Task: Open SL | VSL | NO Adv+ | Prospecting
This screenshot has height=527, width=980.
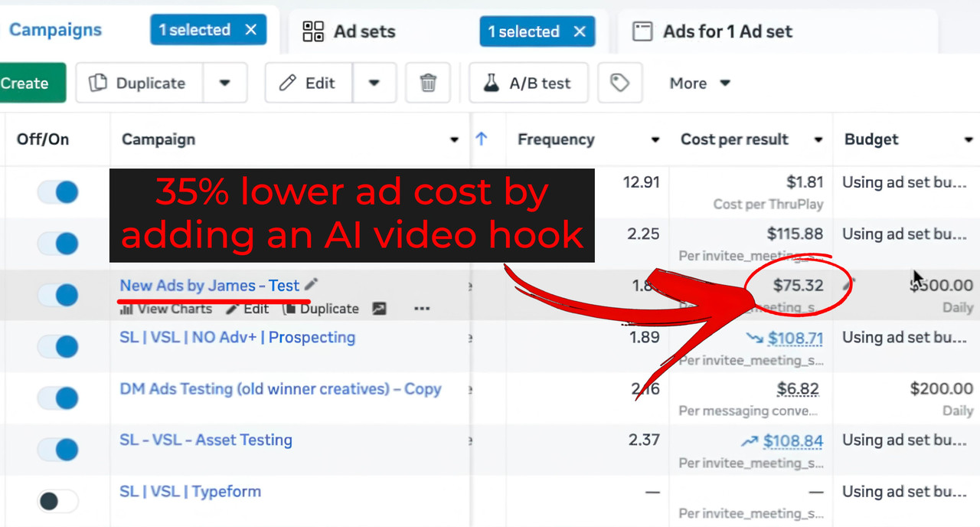Action: (237, 337)
